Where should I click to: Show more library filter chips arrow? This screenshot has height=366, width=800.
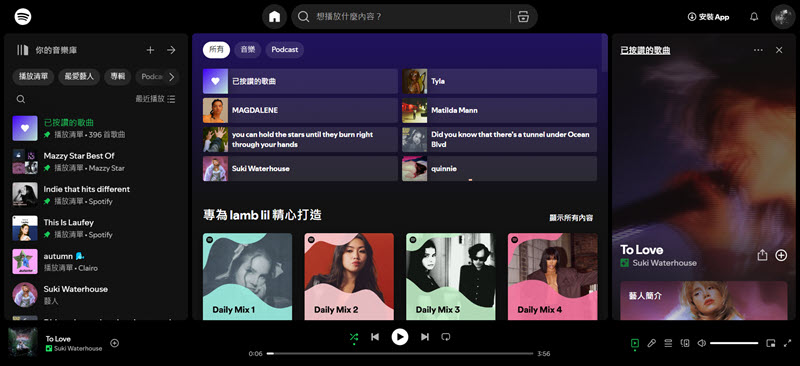(171, 77)
